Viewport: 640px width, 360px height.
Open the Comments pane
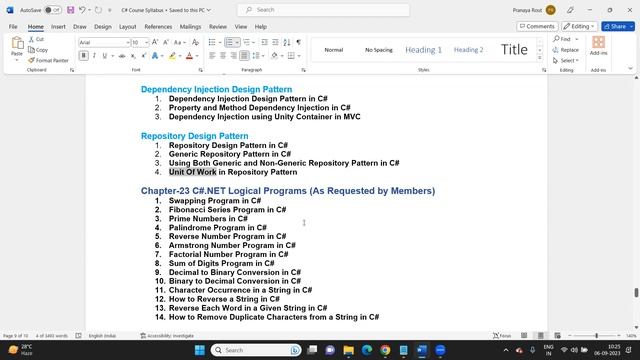pyautogui.click(x=537, y=26)
